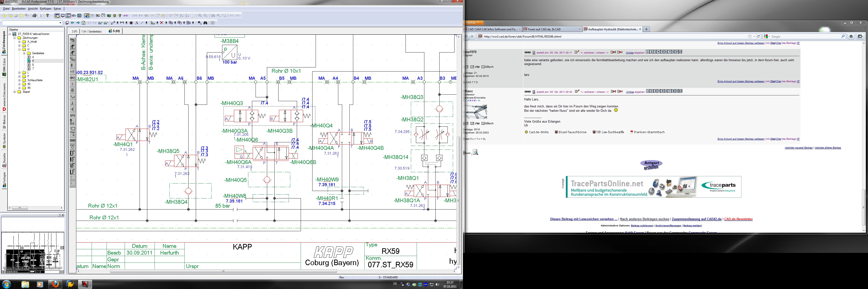Viewport: 868px width, 289px height.
Task: Select the line drawing tool icon
Action: (142, 23)
